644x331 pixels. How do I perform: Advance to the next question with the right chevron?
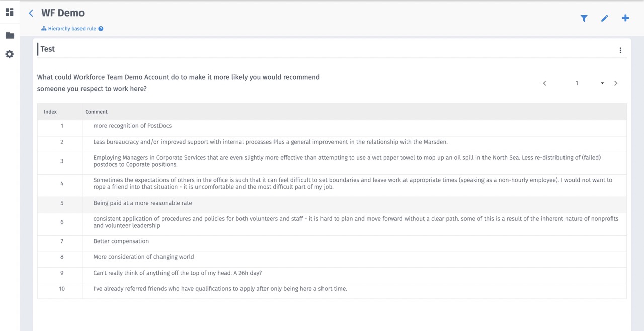(x=616, y=83)
